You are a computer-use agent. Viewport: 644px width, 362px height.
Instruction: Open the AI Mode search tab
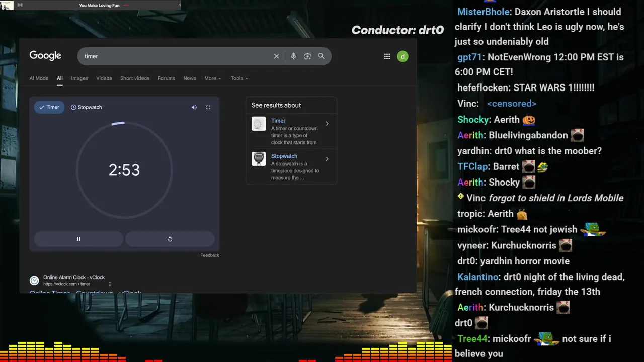click(x=39, y=78)
